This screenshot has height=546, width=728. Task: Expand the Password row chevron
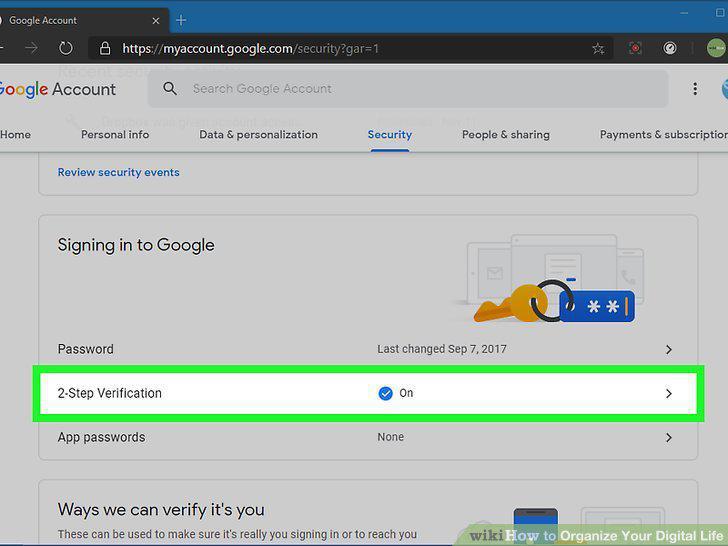[x=669, y=350]
